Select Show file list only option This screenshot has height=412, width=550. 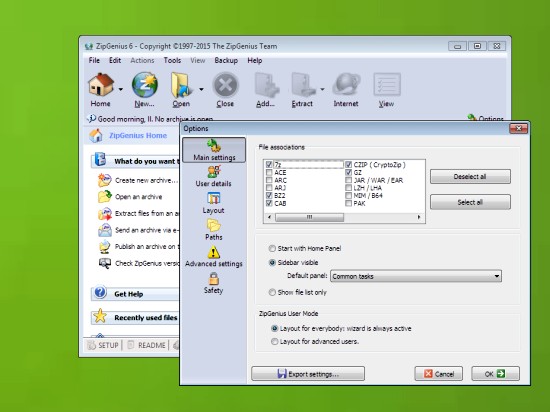click(x=272, y=292)
